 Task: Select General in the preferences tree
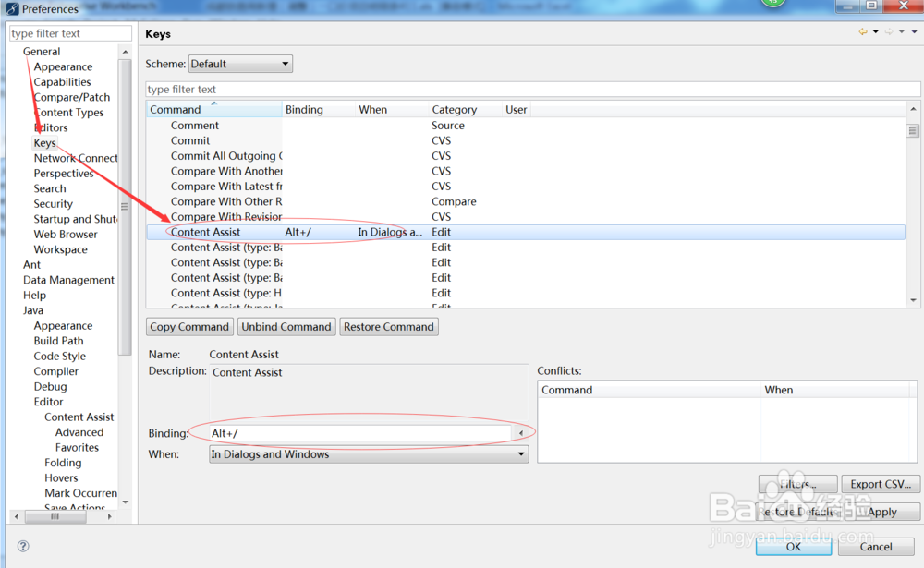tap(42, 52)
